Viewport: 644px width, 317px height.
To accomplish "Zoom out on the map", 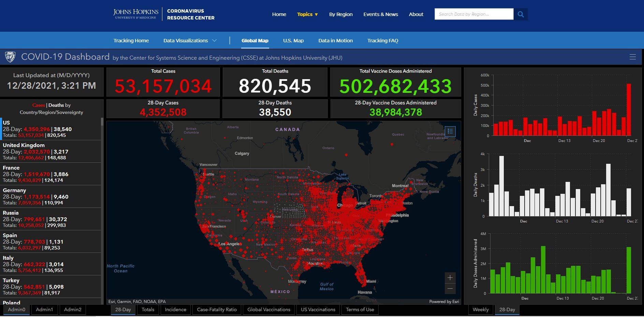I will point(450,289).
